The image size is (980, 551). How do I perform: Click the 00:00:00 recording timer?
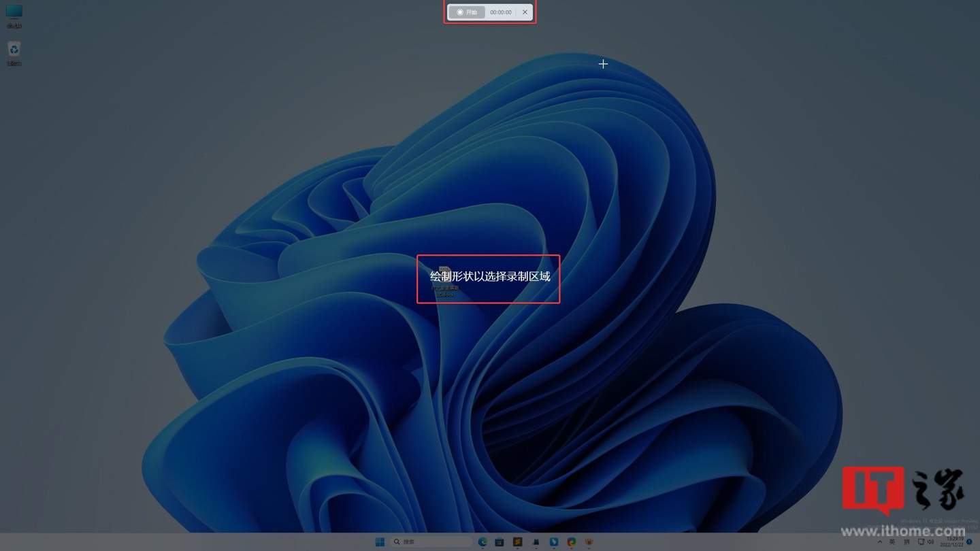coord(501,12)
